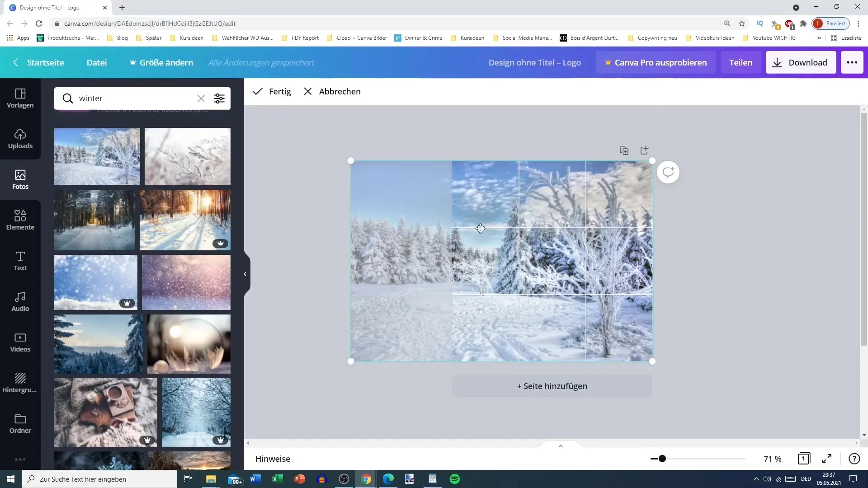This screenshot has width=868, height=488.
Task: Click the design title field
Action: (x=534, y=62)
